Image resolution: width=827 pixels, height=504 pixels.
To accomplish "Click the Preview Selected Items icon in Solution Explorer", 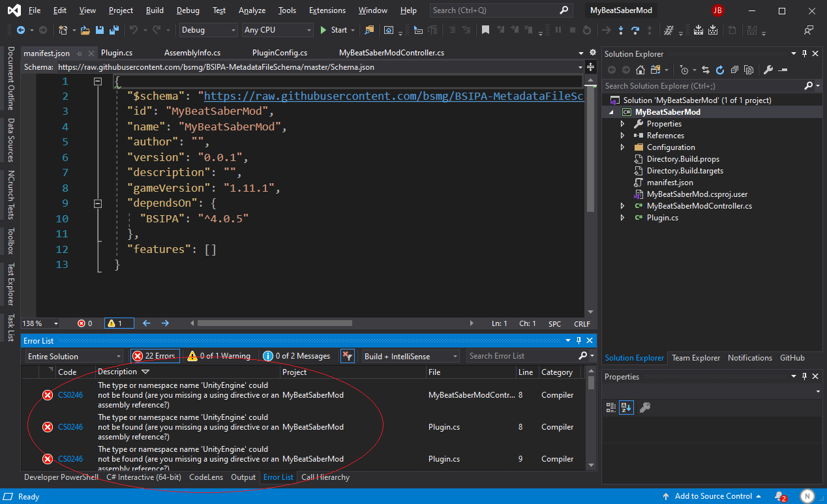I will 783,70.
